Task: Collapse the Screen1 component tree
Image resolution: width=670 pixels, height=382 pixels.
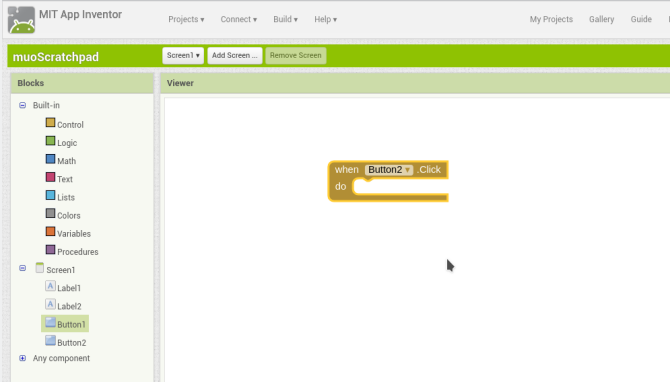Action: pos(23,268)
